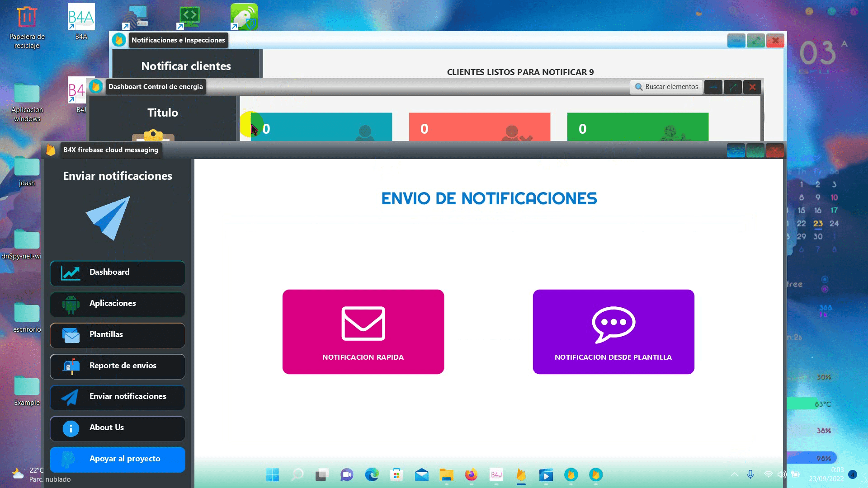Expand the system tray hidden icons chevron
Image resolution: width=868 pixels, height=488 pixels.
(x=734, y=474)
